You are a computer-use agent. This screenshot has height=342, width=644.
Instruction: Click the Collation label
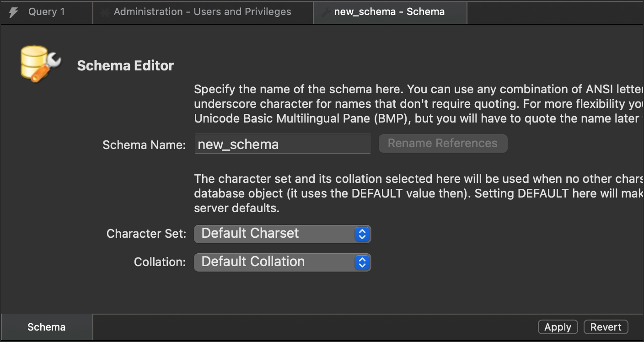click(160, 262)
